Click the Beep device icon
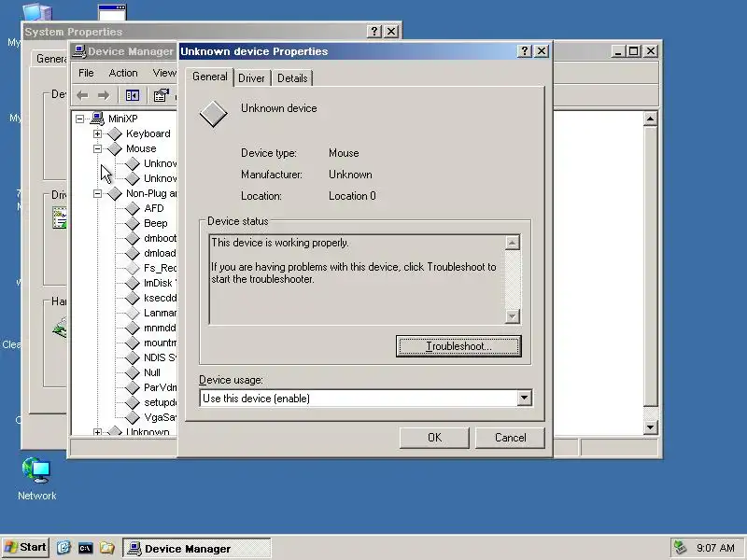The height and width of the screenshot is (560, 747). (x=133, y=223)
